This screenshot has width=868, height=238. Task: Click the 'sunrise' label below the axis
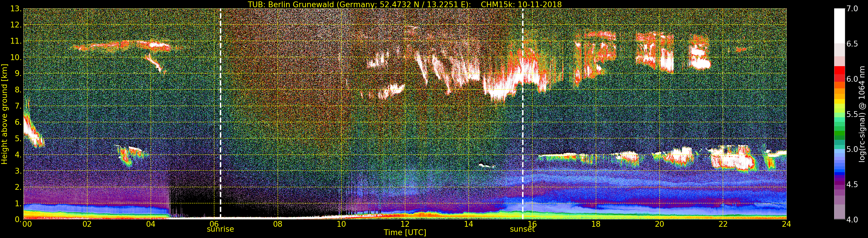220,229
